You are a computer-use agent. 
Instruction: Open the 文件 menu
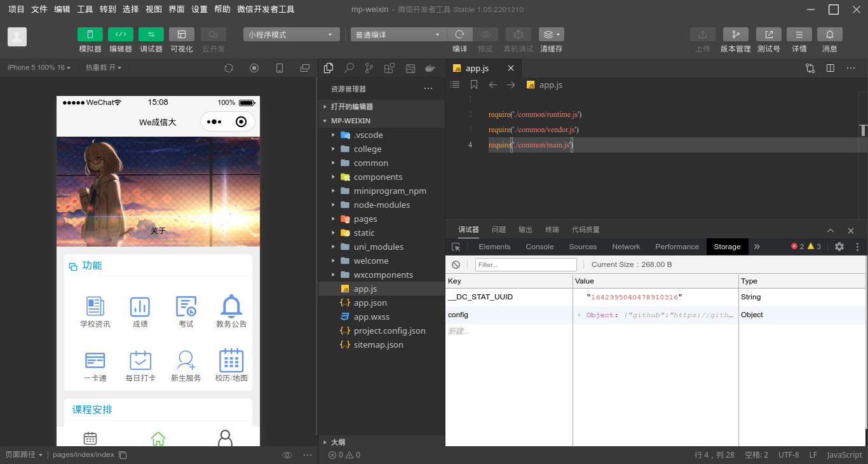pyautogui.click(x=39, y=10)
